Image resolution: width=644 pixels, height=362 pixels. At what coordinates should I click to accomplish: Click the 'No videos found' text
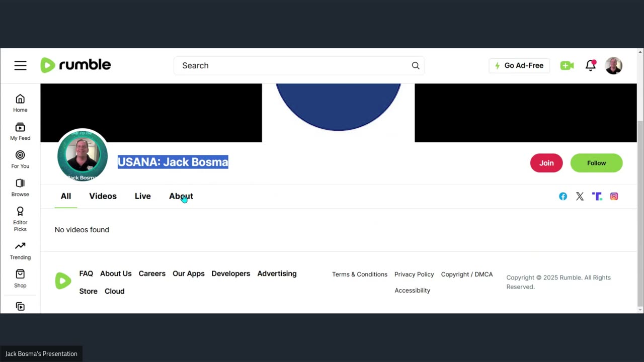82,230
